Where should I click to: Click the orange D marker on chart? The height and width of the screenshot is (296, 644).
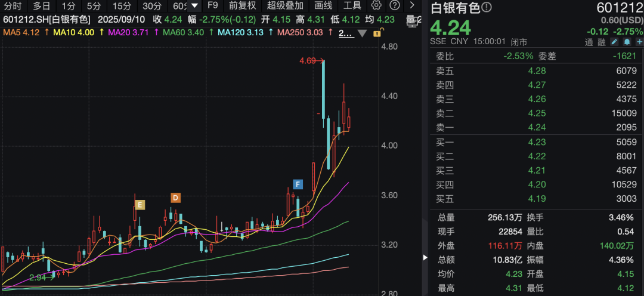coord(175,198)
